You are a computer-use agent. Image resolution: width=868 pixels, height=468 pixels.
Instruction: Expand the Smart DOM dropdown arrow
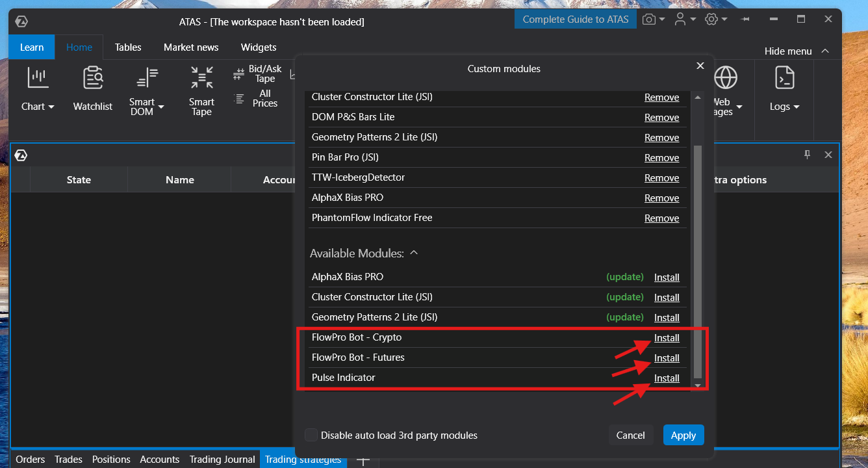[161, 107]
